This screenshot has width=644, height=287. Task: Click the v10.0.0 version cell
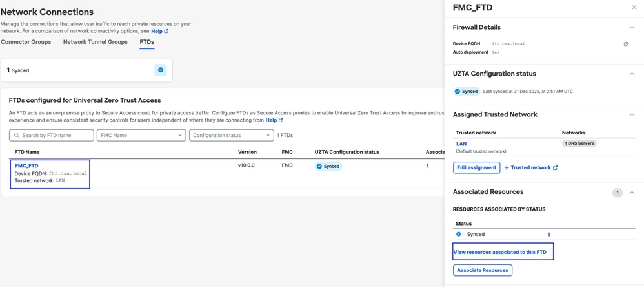[x=247, y=166]
